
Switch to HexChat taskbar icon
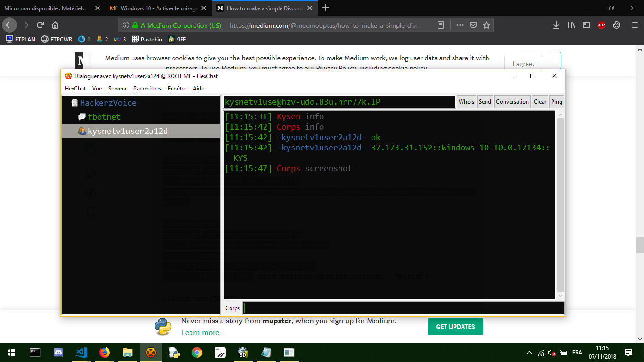click(x=151, y=353)
